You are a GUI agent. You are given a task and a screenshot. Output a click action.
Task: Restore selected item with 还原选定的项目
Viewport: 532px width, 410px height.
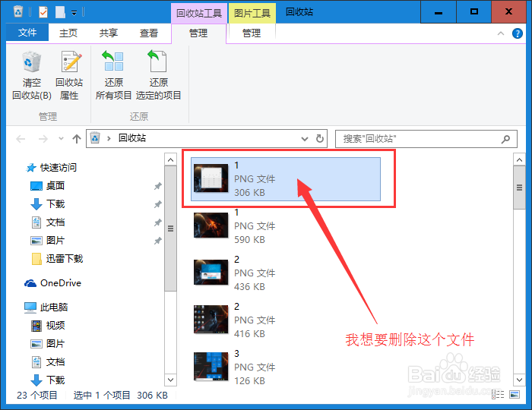point(158,76)
